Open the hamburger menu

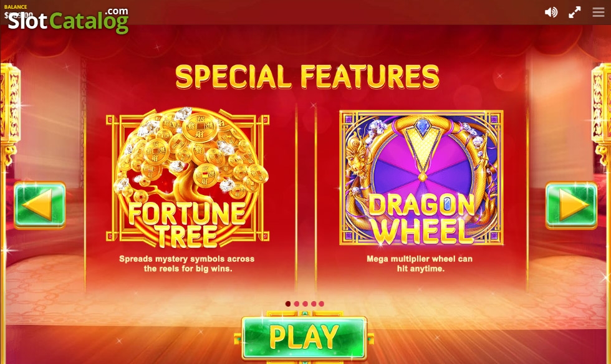[598, 12]
